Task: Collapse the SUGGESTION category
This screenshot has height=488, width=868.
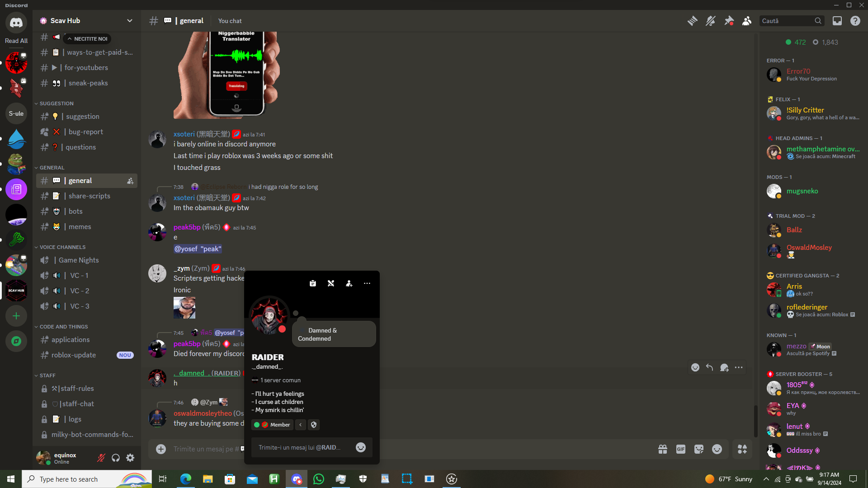Action: tap(56, 103)
